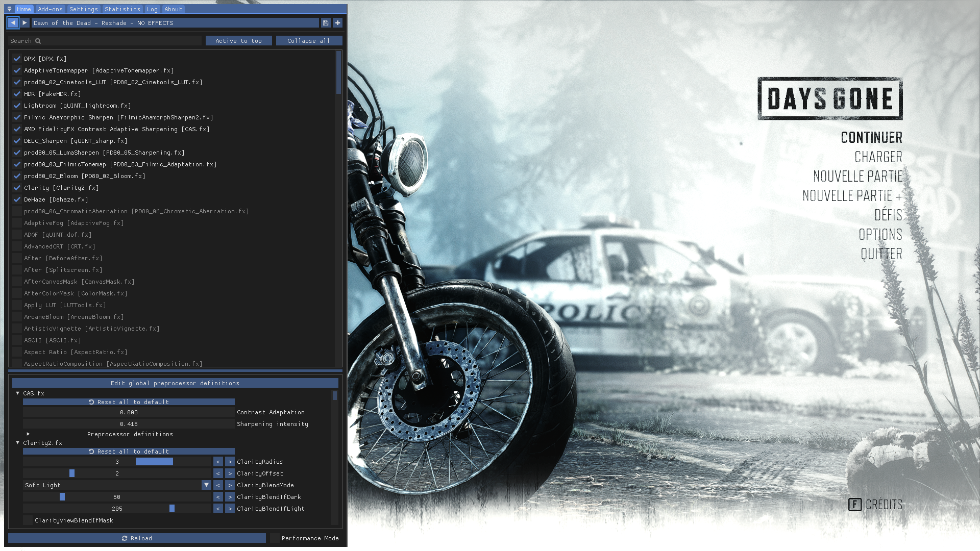Uncheck the DeHaze effect

pos(17,199)
